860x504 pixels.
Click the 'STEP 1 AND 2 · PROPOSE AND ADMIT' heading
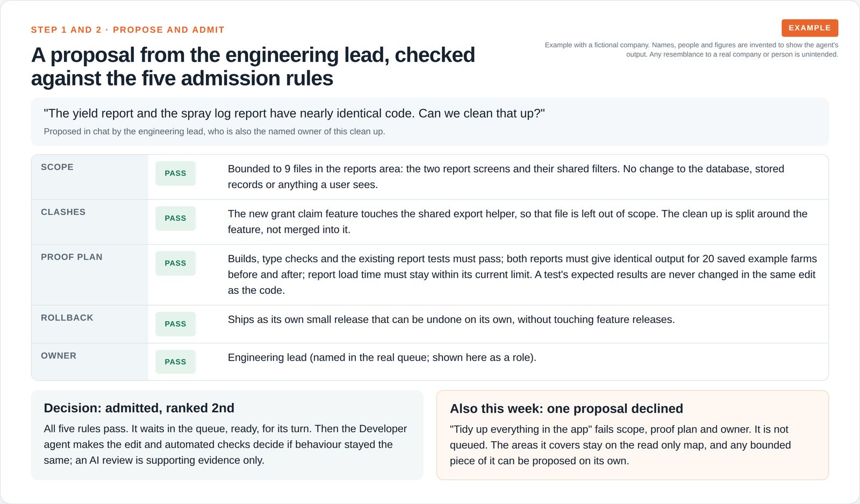[127, 30]
